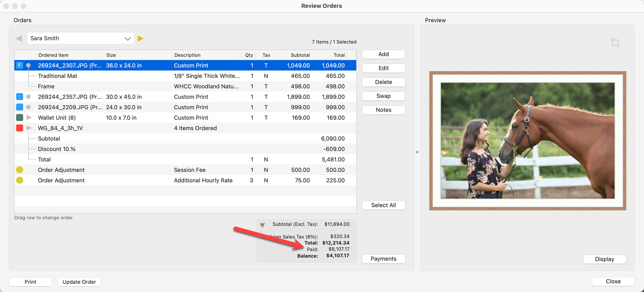Viewport: 644px width, 292px height.
Task: Go to next client with yellow arrow
Action: tap(140, 38)
